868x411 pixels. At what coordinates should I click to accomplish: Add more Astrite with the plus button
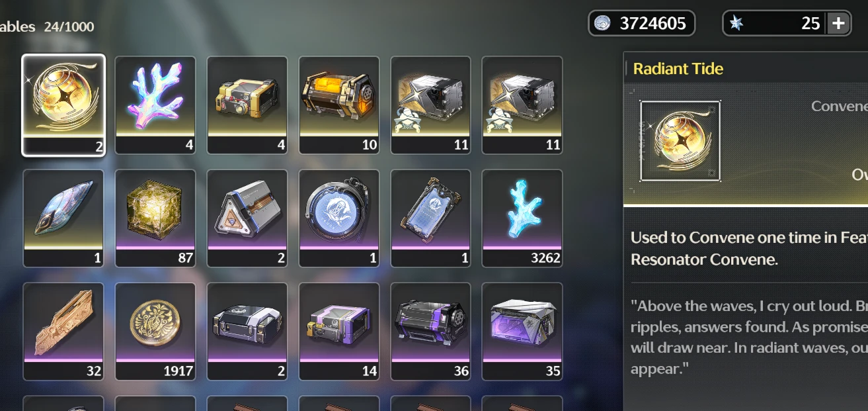[838, 23]
